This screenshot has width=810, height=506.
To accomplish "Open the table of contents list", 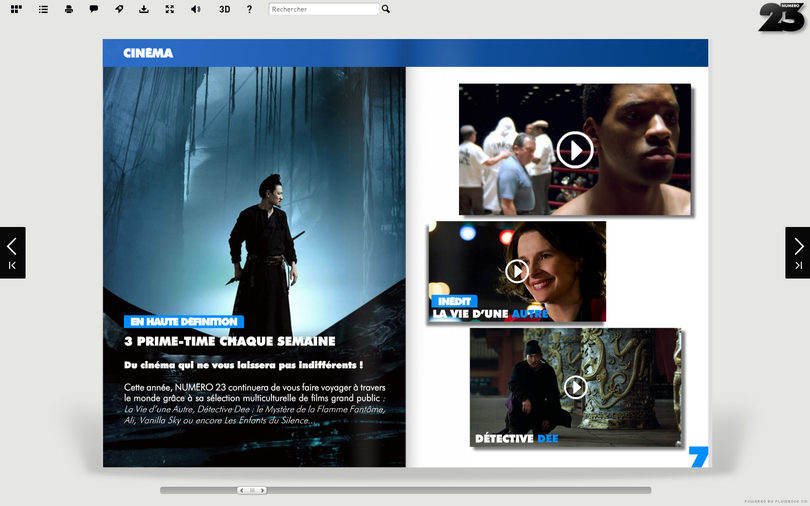I will (x=43, y=9).
